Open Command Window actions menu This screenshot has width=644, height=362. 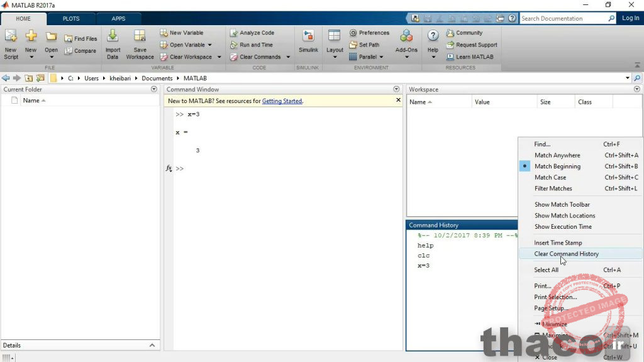point(396,89)
